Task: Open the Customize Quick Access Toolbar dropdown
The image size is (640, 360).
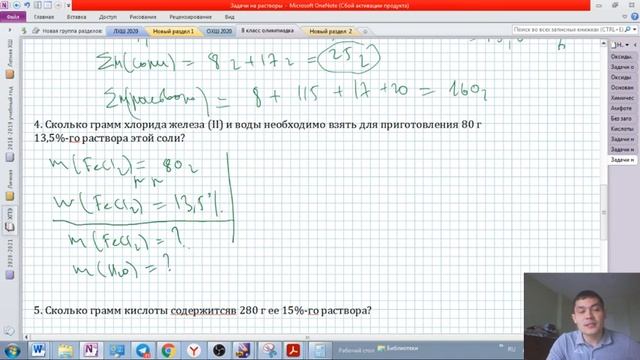Action: 68,6
